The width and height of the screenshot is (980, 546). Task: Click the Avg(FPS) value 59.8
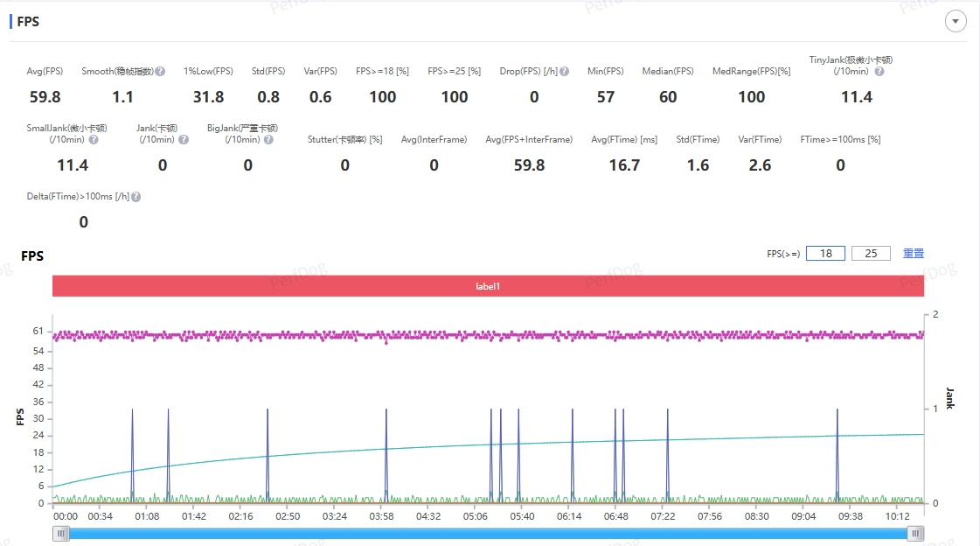[x=45, y=97]
